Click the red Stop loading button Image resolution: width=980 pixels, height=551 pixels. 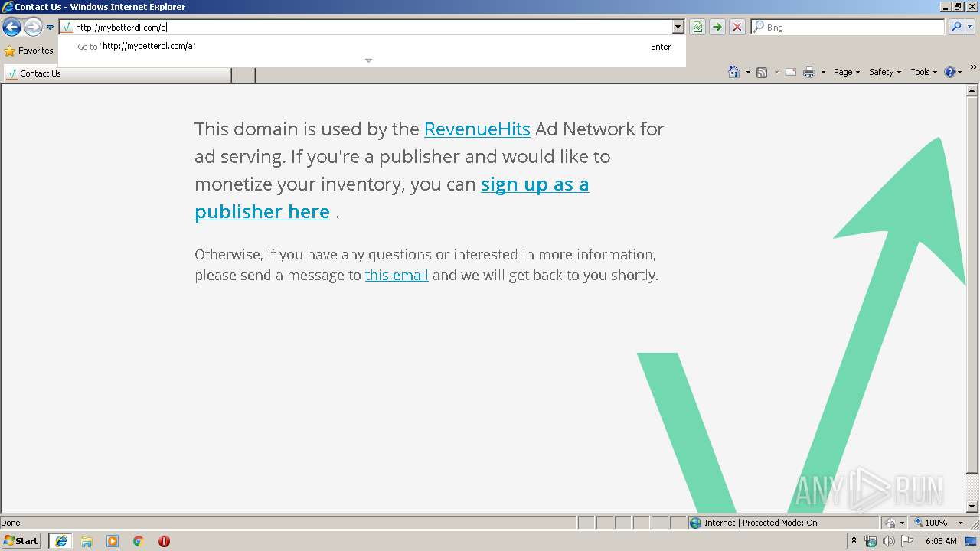[x=737, y=28]
